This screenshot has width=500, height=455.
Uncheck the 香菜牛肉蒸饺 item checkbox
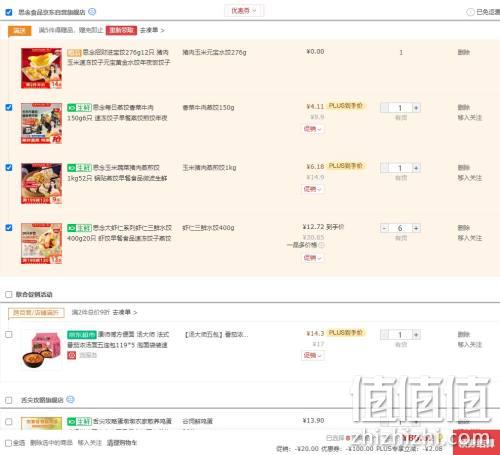tap(9, 107)
